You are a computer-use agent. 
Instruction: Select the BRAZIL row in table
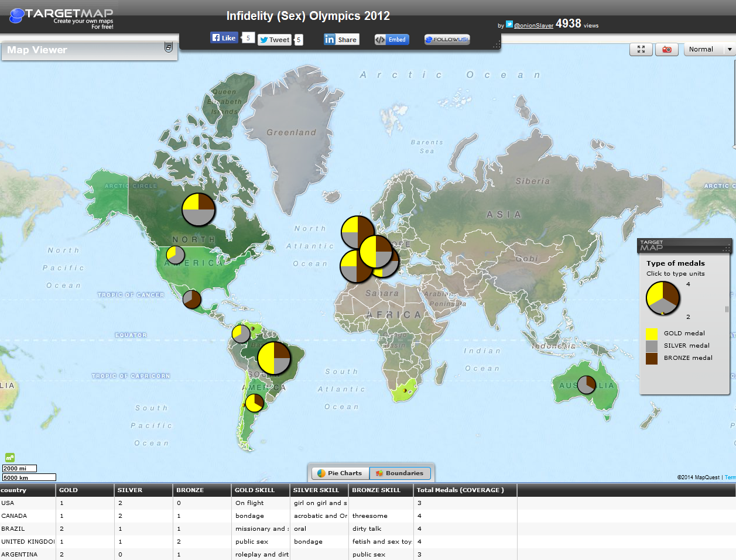[x=368, y=529]
